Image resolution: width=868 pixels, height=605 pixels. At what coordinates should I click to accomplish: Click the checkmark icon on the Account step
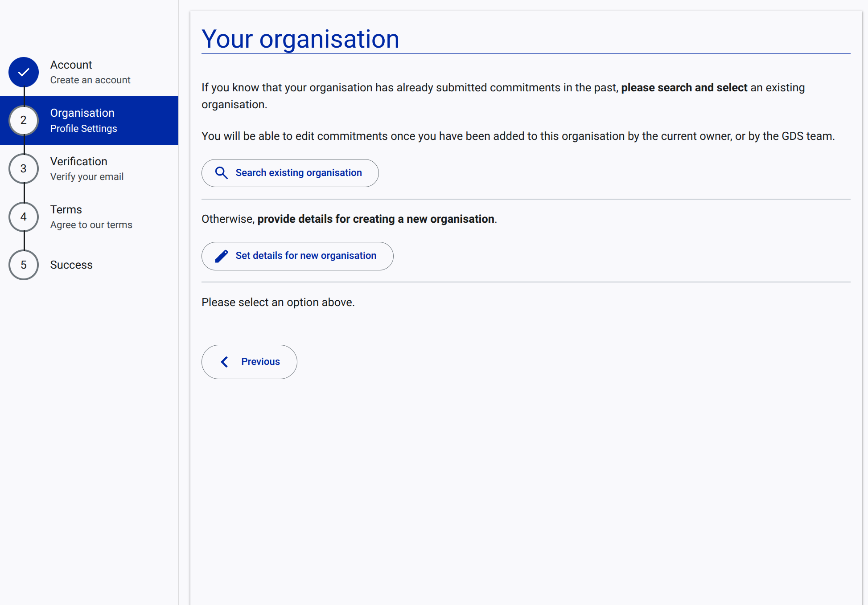[x=23, y=72]
